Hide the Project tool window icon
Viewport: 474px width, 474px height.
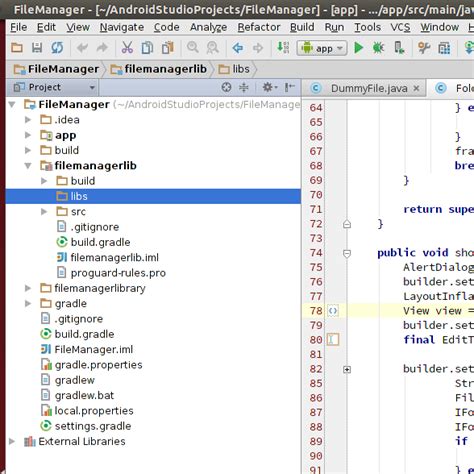(289, 87)
